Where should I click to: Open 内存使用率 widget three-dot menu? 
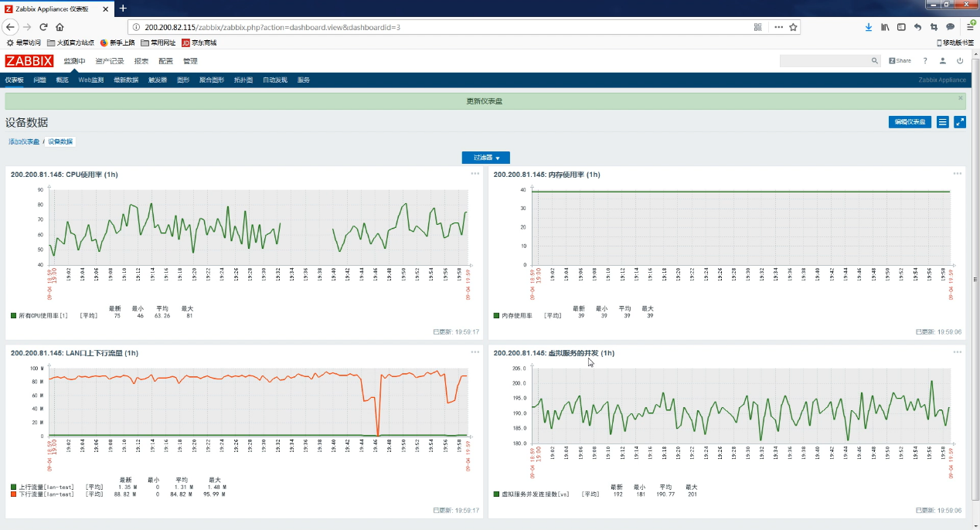(x=958, y=174)
